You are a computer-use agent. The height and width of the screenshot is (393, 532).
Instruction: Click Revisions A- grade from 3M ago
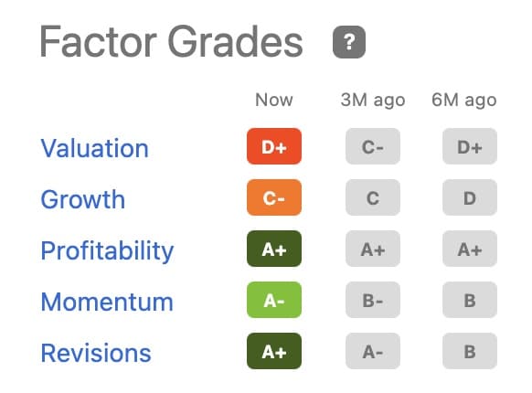373,351
